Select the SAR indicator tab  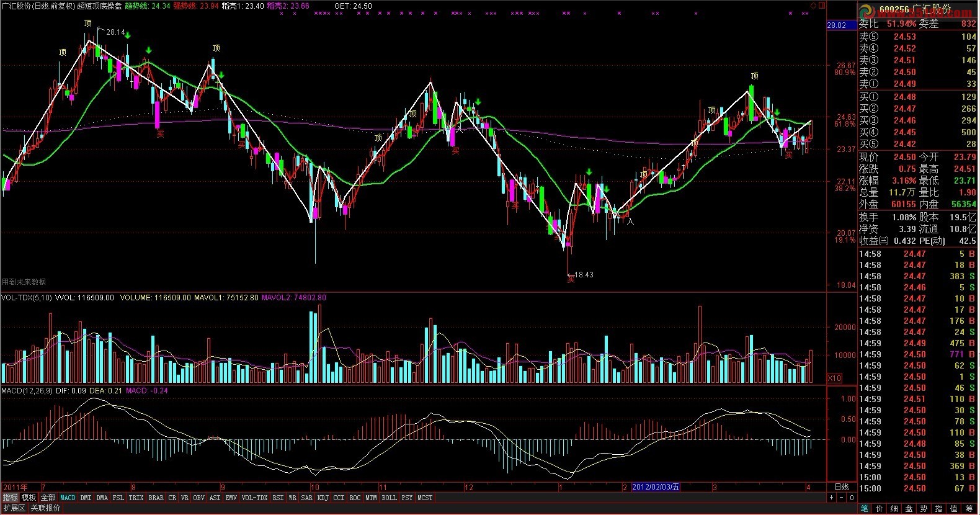[x=306, y=498]
